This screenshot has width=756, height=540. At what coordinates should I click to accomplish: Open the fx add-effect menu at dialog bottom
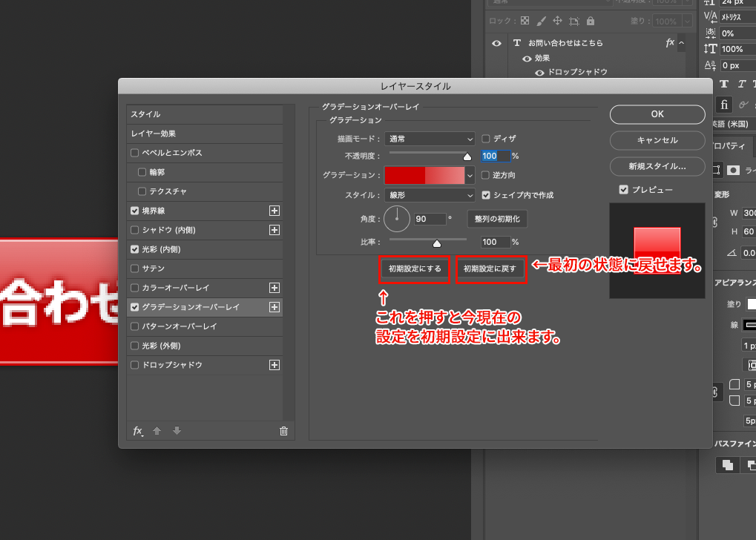(x=138, y=431)
